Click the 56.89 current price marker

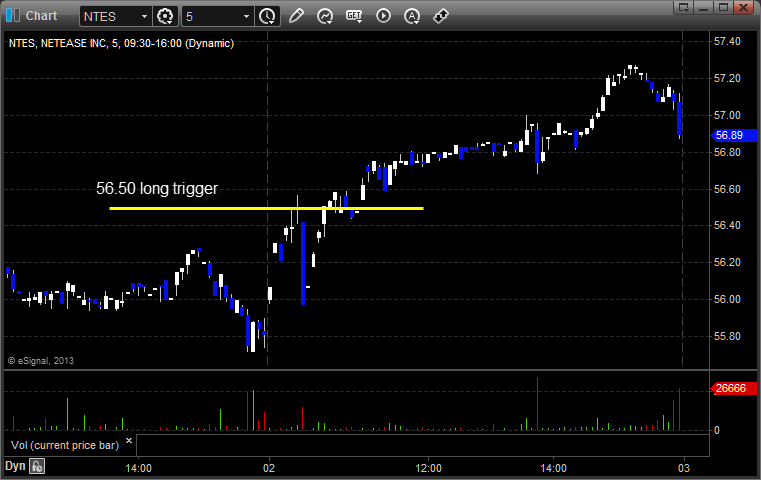733,135
